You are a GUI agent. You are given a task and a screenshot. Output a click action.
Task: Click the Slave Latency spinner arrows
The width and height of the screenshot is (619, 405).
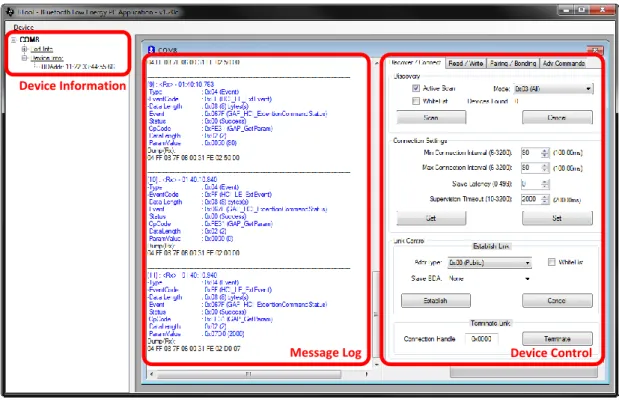(x=545, y=184)
